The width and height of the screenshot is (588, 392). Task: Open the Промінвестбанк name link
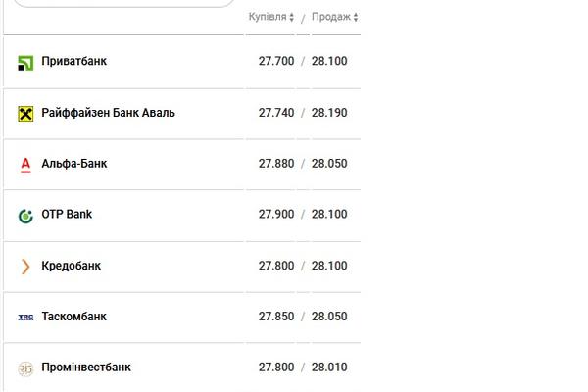86,367
